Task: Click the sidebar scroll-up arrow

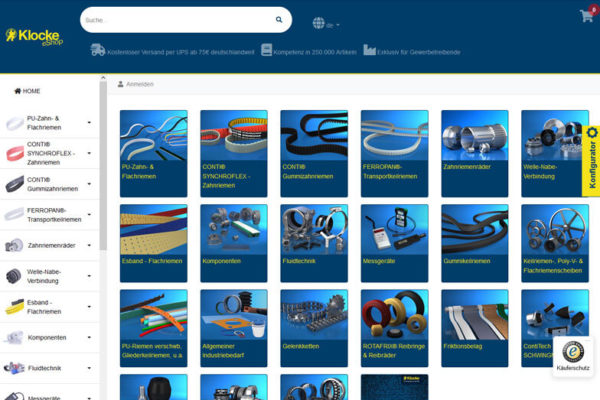Action: pyautogui.click(x=103, y=78)
